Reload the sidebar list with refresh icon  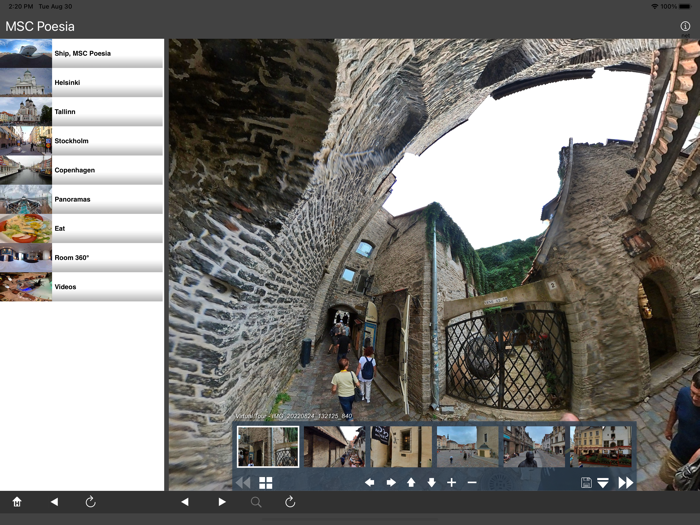tap(90, 502)
